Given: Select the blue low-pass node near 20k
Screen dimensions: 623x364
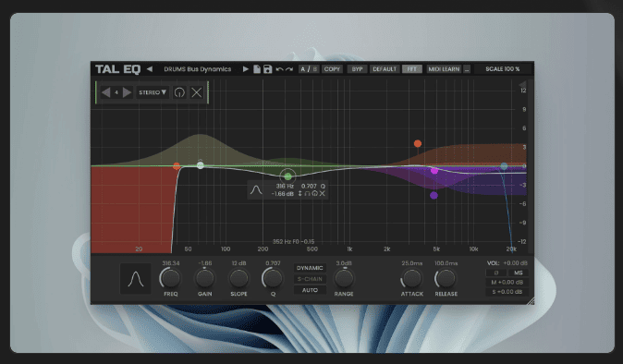Looking at the screenshot, I should pos(504,166).
